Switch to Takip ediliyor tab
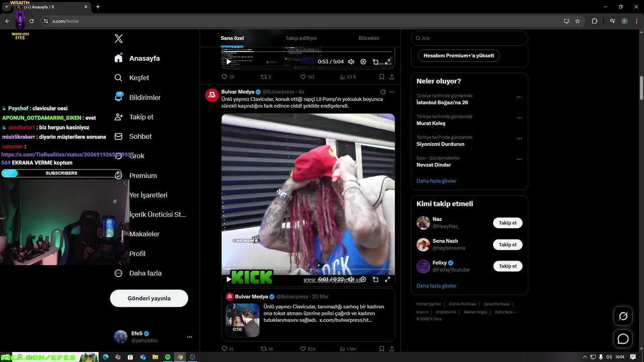Screen dimensions: 644x362 point(301,38)
